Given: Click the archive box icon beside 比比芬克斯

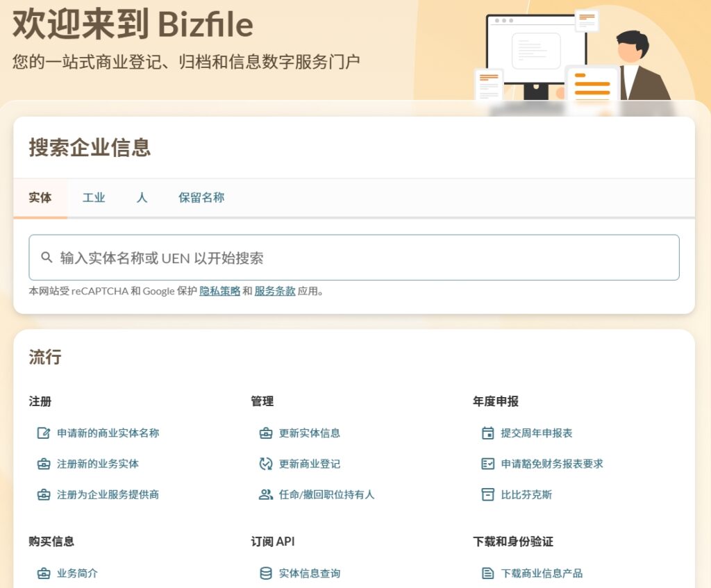Looking at the screenshot, I should tap(488, 494).
